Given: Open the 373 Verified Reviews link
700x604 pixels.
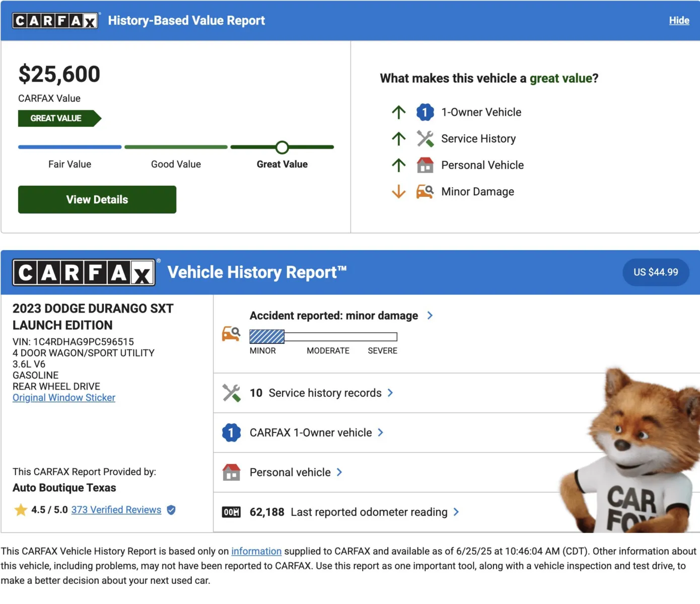Looking at the screenshot, I should coord(116,510).
